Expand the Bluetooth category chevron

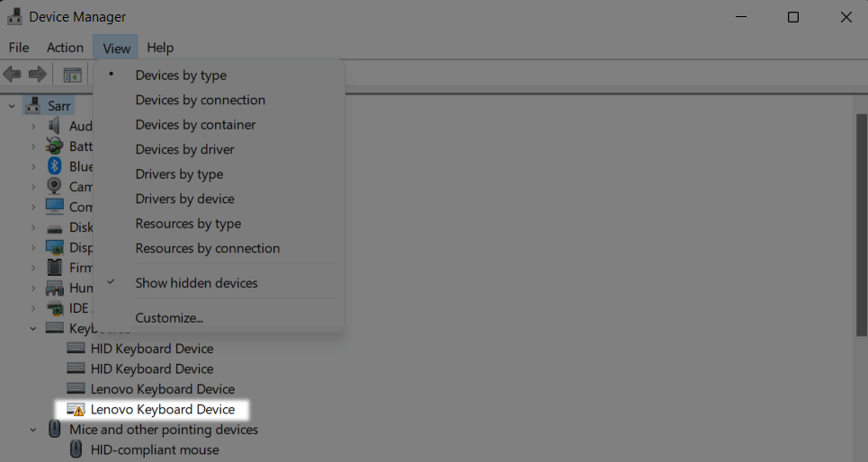point(33,166)
